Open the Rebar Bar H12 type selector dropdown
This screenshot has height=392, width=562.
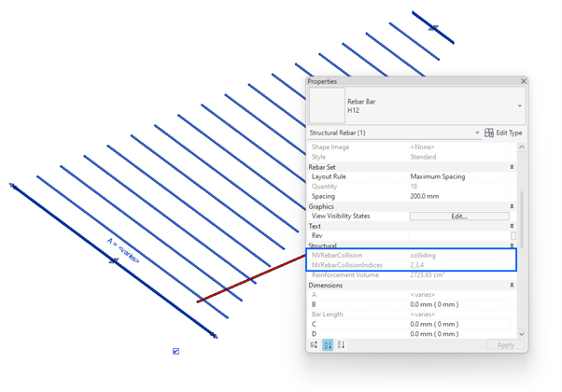point(520,106)
